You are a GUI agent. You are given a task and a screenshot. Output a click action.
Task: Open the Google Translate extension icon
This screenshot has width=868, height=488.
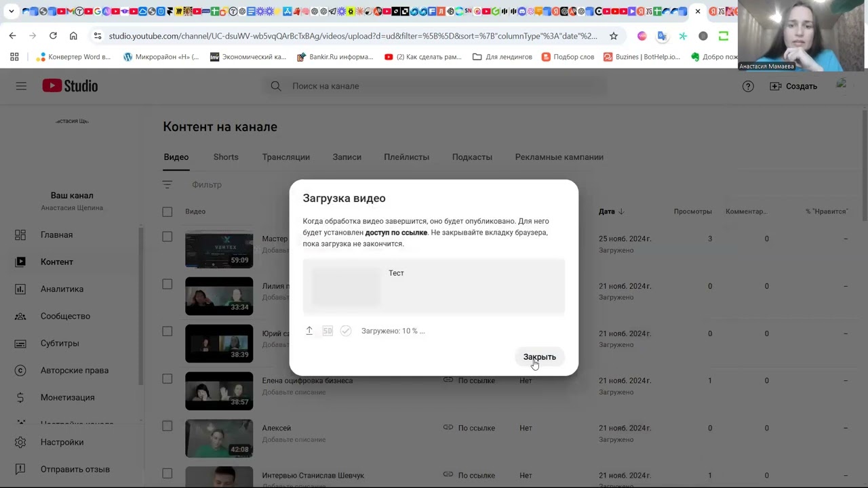point(662,36)
